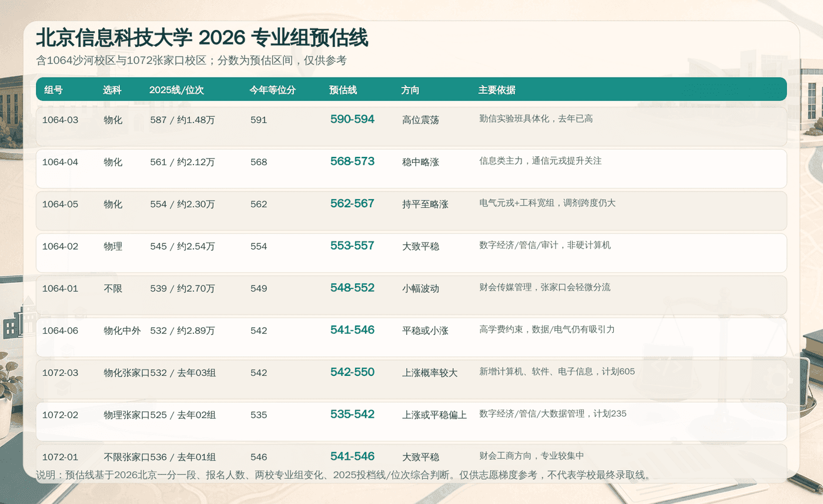The width and height of the screenshot is (823, 504).
Task: Click the title 北京信息科技大学 2026 专业组预估线
Action: point(202,38)
